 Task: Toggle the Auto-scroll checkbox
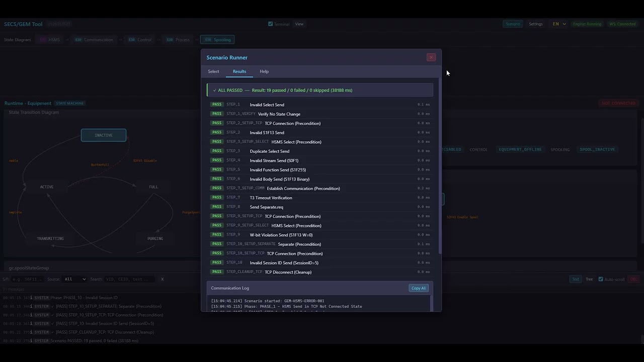pos(601,279)
